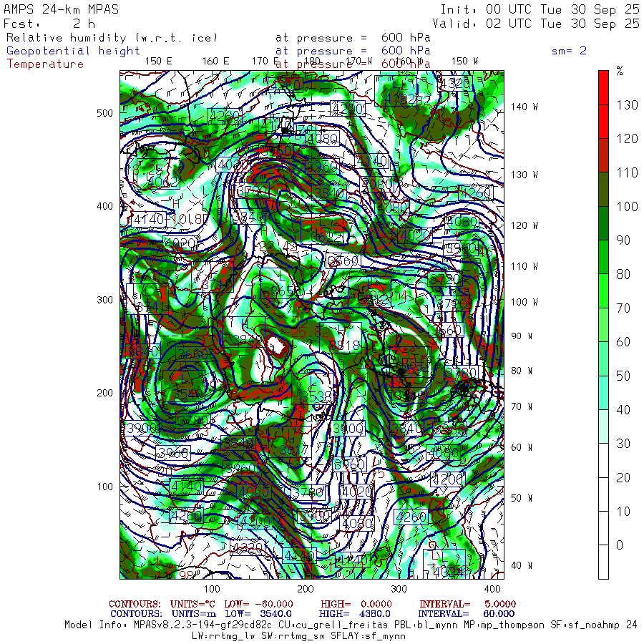Click the "0" colorbar value label
644x644 pixels.
click(x=620, y=545)
